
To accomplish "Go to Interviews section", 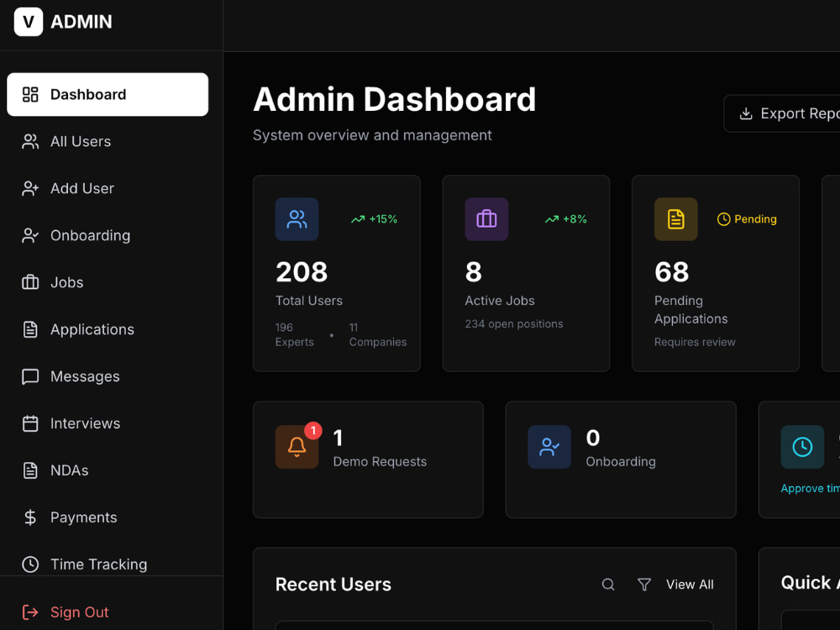I will coord(108,423).
